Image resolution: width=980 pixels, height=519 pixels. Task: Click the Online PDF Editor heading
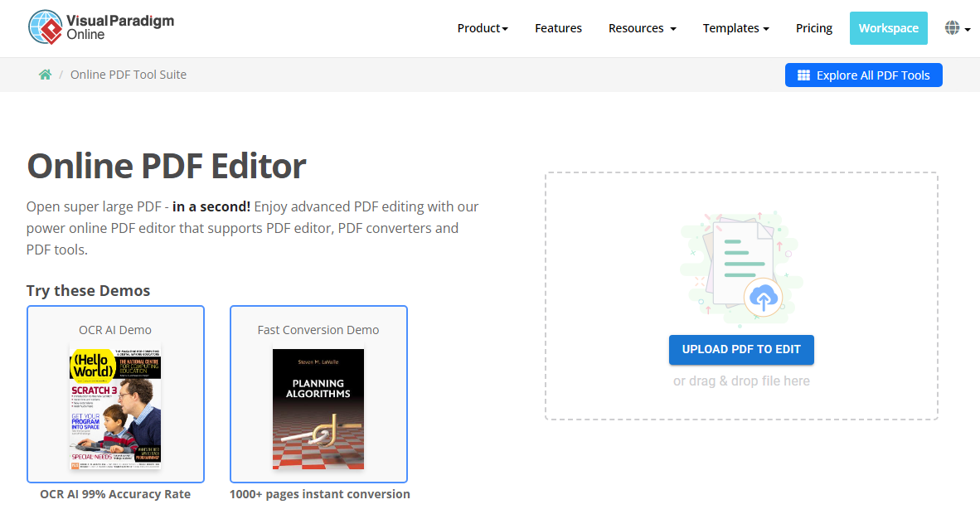point(167,166)
